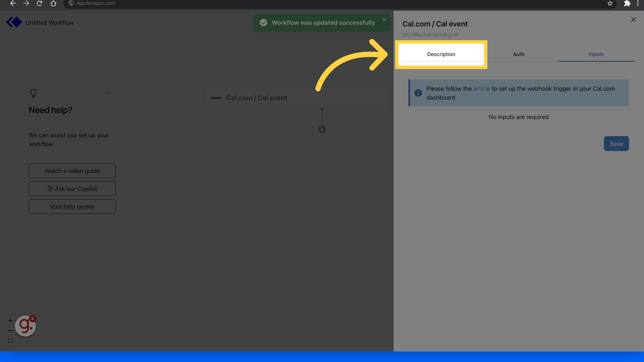Close the Cal.com / Cal event side panel
This screenshot has width=644, height=362.
point(633,20)
